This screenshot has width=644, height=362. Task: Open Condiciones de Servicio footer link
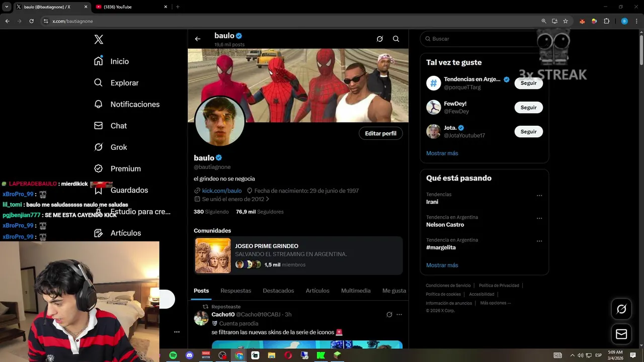(x=448, y=286)
